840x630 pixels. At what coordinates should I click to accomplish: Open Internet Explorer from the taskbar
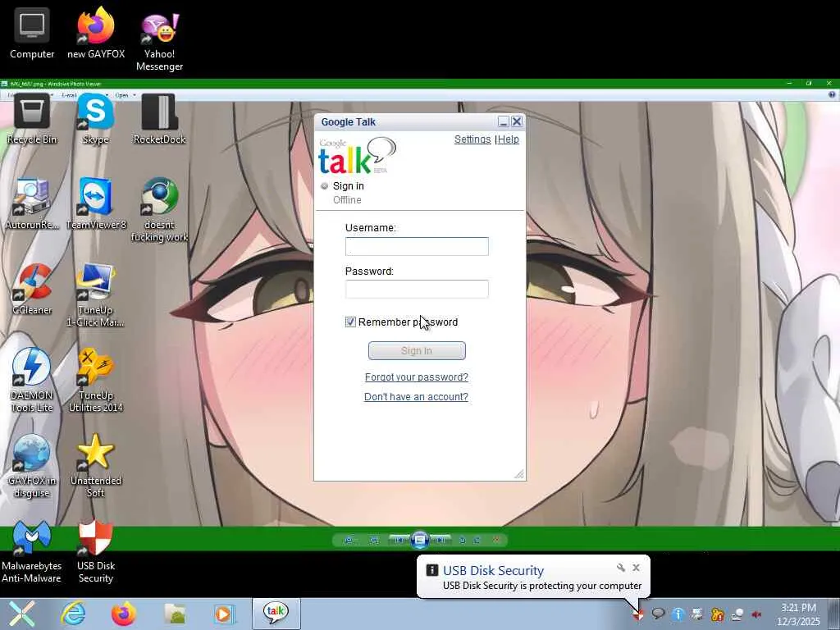click(x=73, y=614)
